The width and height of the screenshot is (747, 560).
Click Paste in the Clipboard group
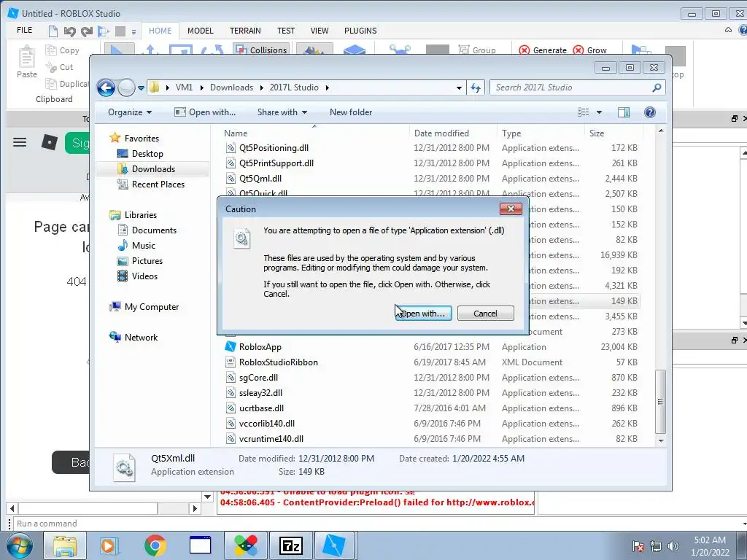(x=27, y=62)
